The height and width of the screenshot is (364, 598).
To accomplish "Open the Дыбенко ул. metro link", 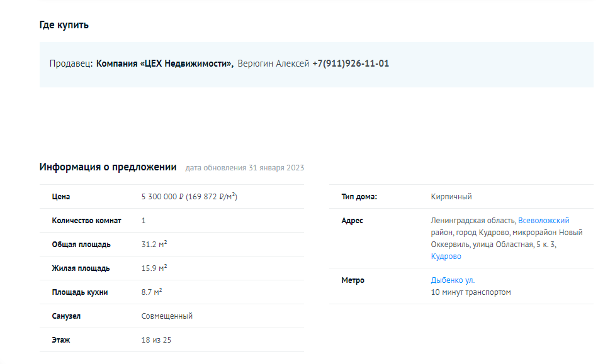I will 453,280.
